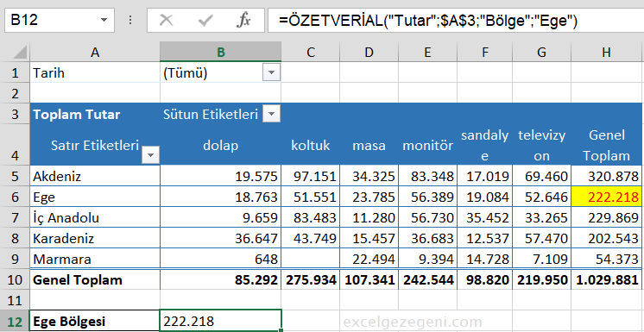Select active cell B12 showing 222.218
The height and width of the screenshot is (332, 644).
point(220,321)
